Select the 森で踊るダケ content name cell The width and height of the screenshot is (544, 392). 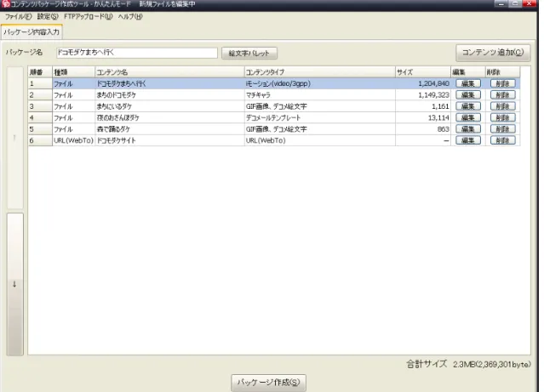click(169, 129)
